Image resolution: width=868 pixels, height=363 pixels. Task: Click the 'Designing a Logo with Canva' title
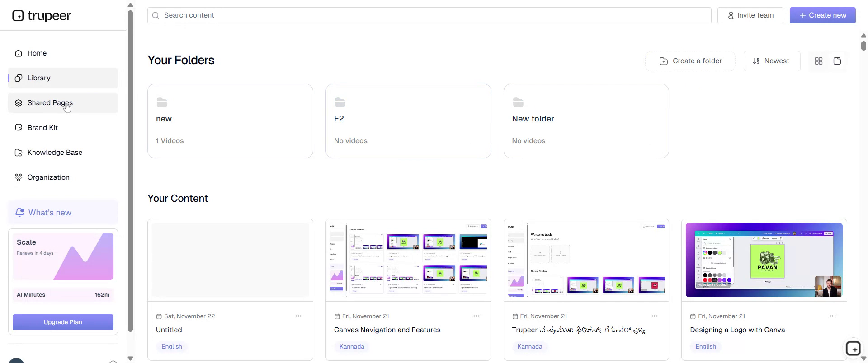(x=737, y=330)
